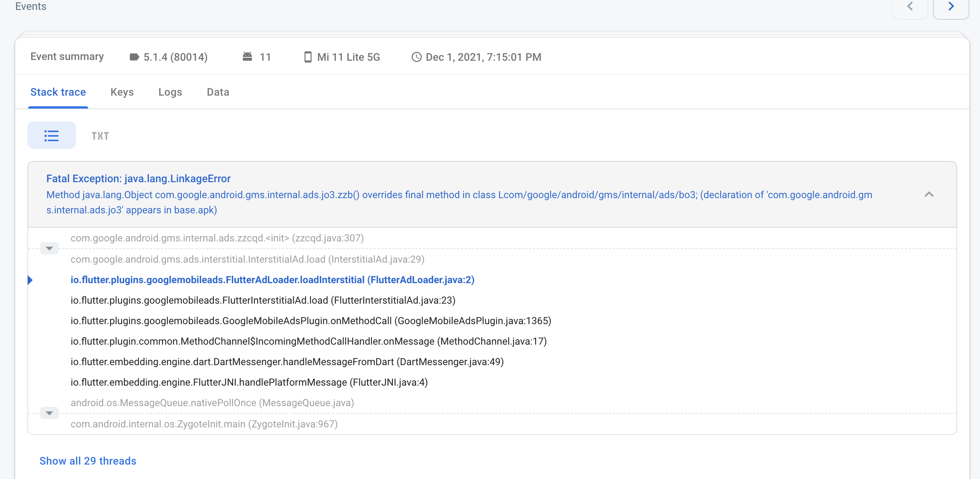980x479 pixels.
Task: Collapse the LinkageError exception details
Action: (x=929, y=195)
